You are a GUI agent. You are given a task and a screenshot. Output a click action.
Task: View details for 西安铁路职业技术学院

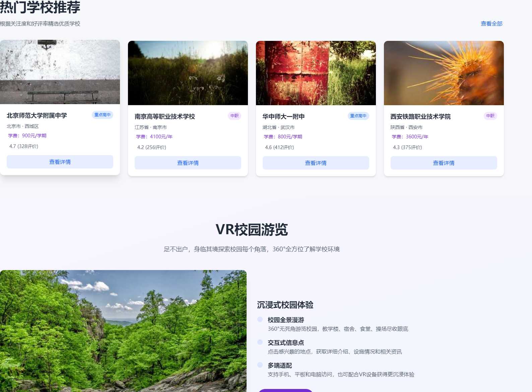point(444,163)
